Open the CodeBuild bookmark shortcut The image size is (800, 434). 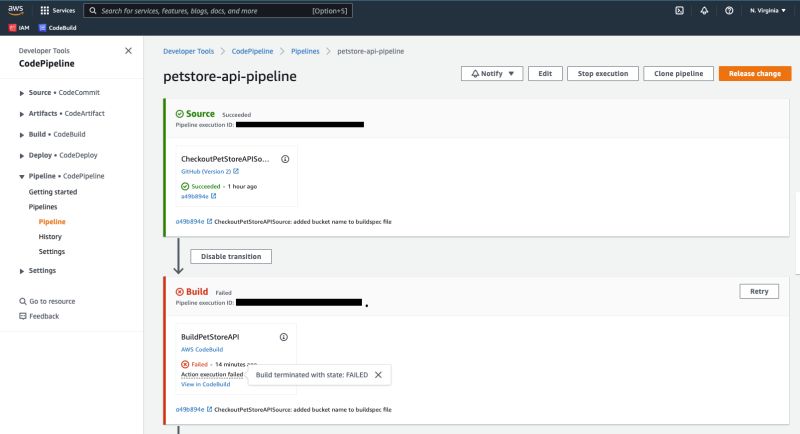58,28
